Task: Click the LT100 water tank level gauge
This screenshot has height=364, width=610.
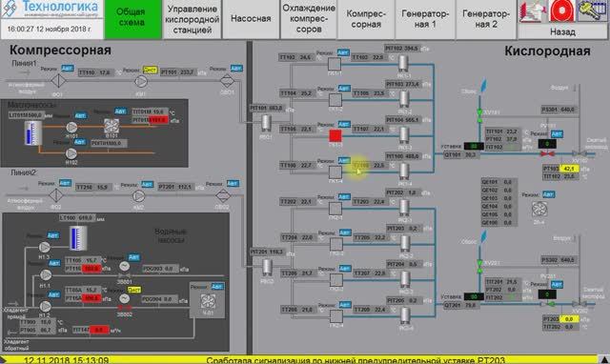Action: [x=78, y=238]
